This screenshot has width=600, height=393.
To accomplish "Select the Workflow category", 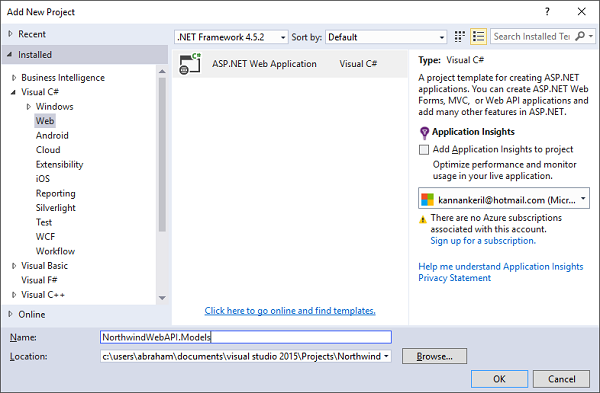I will (55, 251).
